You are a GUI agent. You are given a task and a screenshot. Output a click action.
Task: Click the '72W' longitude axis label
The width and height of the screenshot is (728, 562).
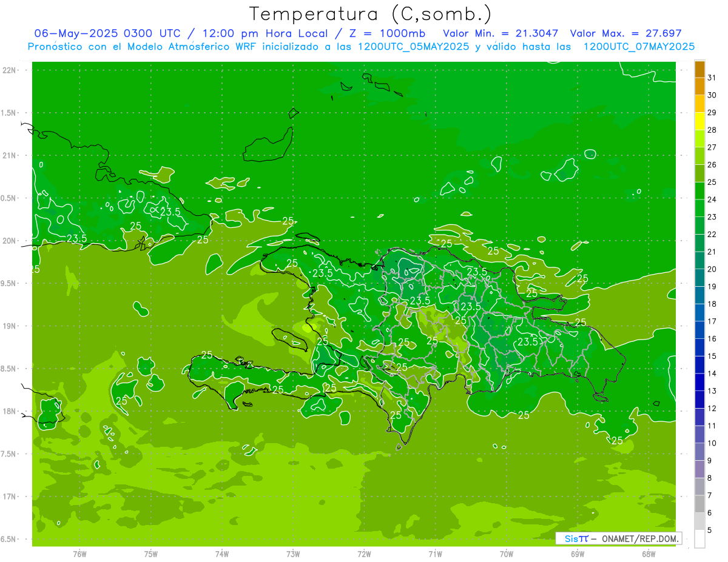(364, 554)
